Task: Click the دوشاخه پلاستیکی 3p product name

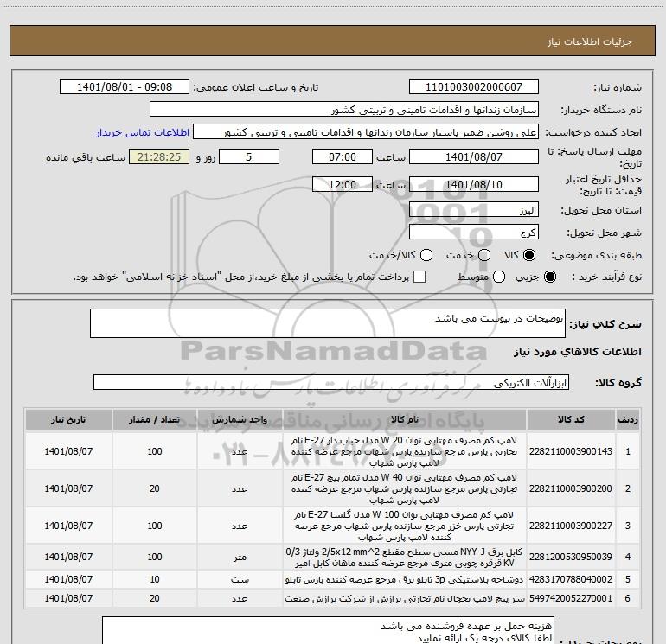Action: click(405, 579)
